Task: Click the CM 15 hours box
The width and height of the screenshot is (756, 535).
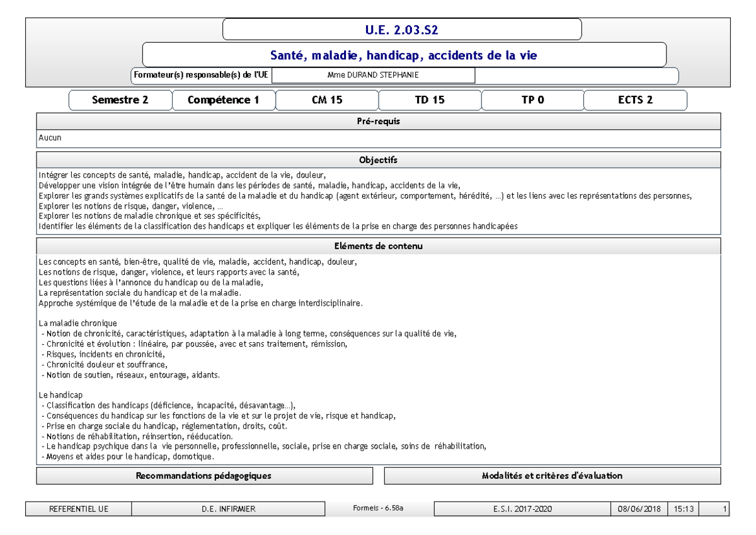Action: [x=328, y=99]
